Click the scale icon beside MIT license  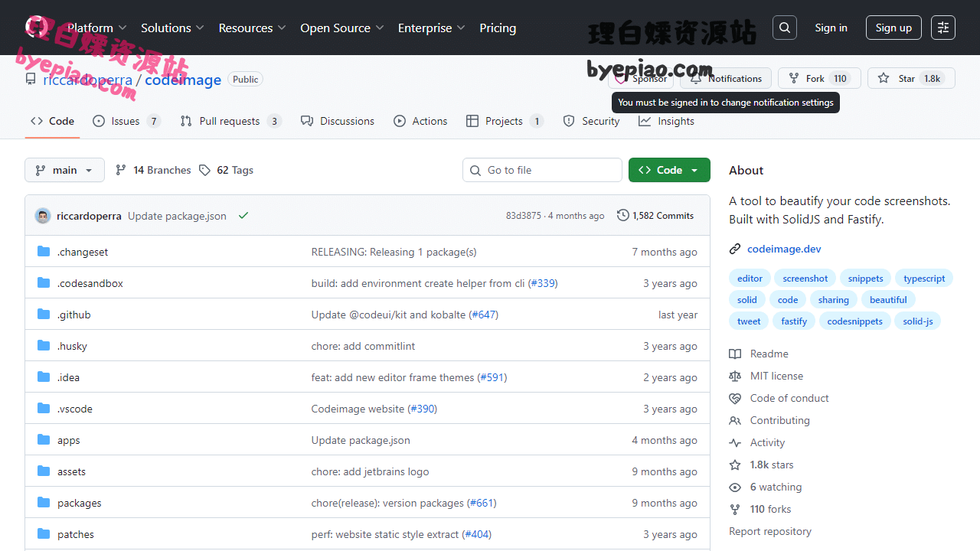735,376
